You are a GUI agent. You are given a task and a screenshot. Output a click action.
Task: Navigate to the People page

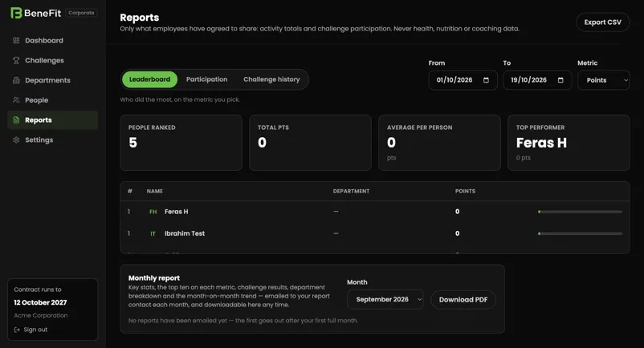point(52,100)
